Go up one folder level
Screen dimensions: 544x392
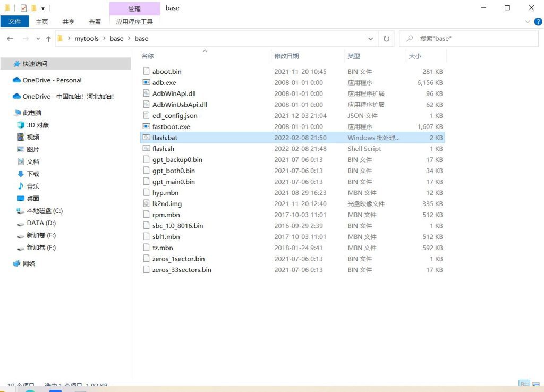point(48,39)
